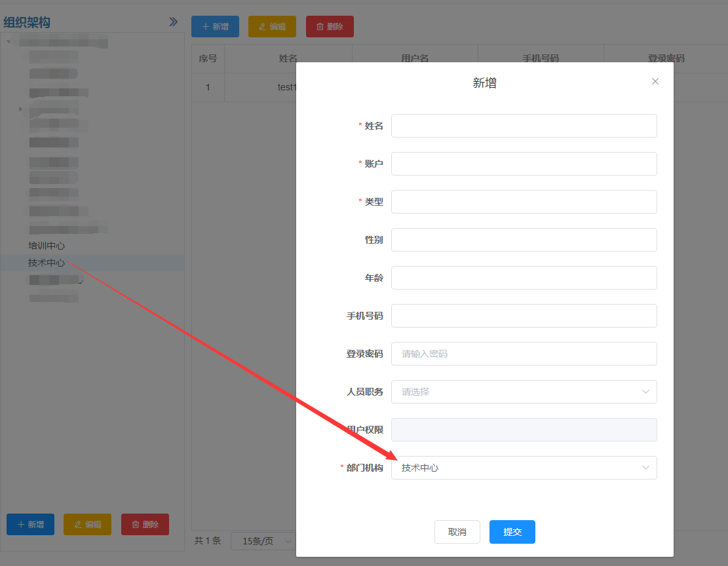Click the 用户权限 field

tap(524, 430)
